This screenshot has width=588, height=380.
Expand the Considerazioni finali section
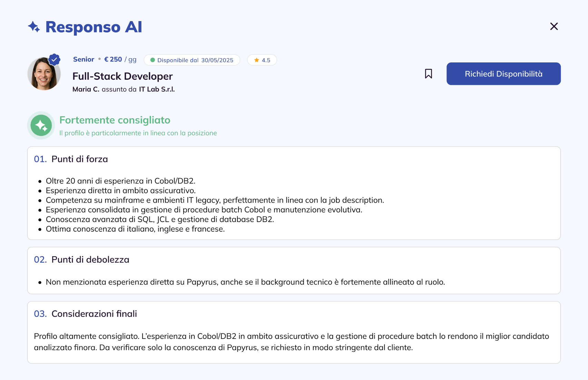click(x=94, y=313)
